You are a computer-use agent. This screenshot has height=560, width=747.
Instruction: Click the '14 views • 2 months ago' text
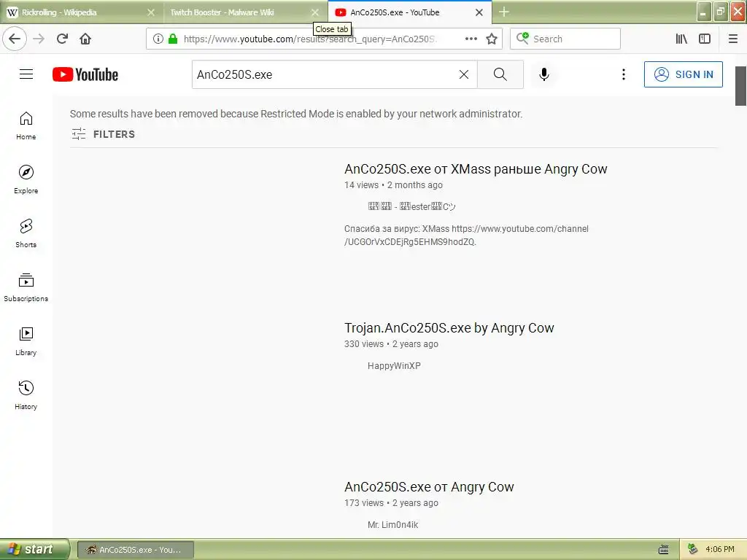tap(393, 184)
